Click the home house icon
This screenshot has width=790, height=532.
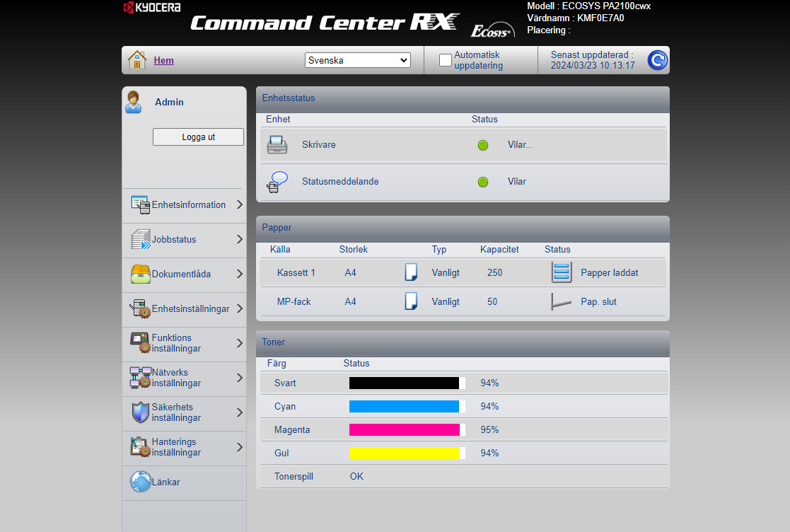click(x=137, y=60)
